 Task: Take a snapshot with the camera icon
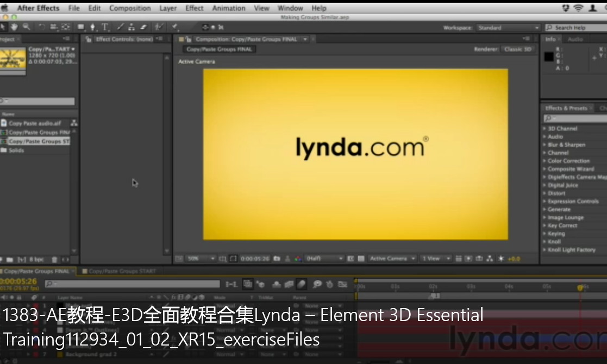click(277, 259)
